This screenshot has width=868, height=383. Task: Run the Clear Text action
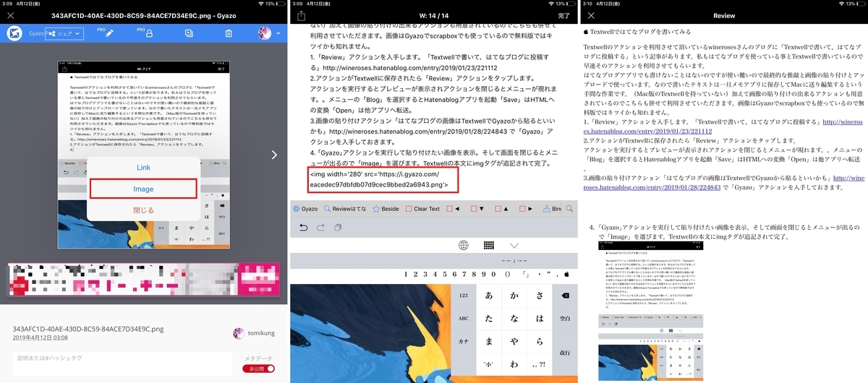pyautogui.click(x=422, y=209)
